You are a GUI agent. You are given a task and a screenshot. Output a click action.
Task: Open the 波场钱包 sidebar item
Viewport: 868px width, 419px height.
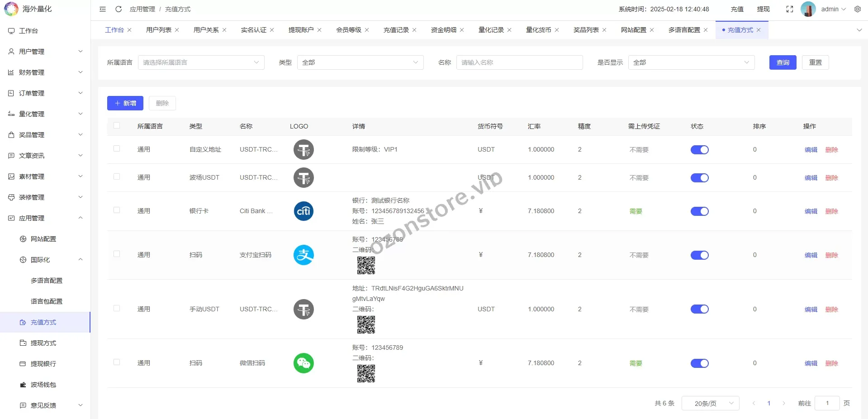click(x=43, y=385)
